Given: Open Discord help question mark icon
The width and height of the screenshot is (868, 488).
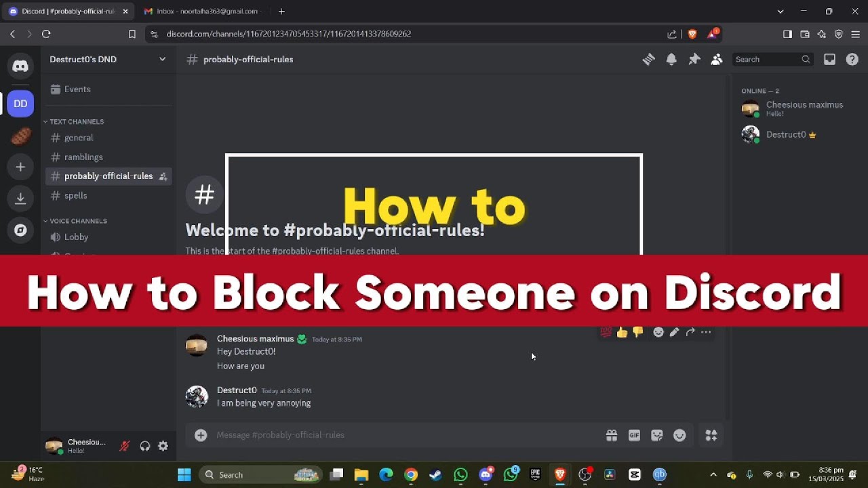Looking at the screenshot, I should click(x=852, y=60).
